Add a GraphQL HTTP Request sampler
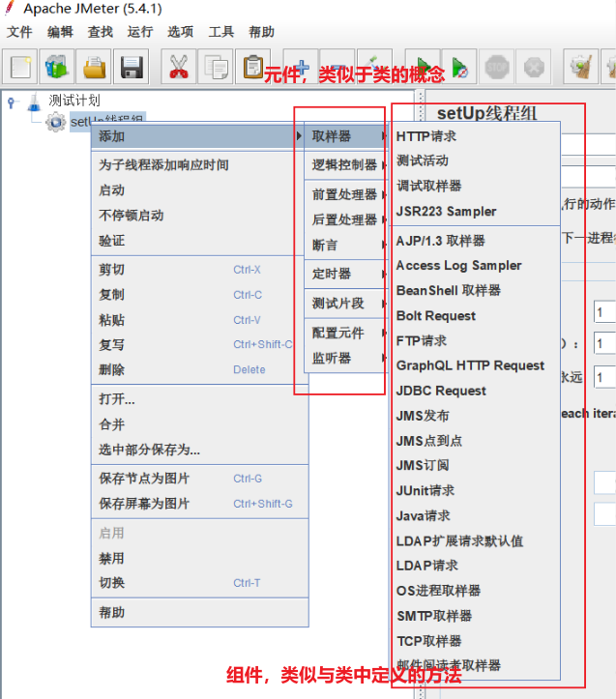 [x=475, y=365]
